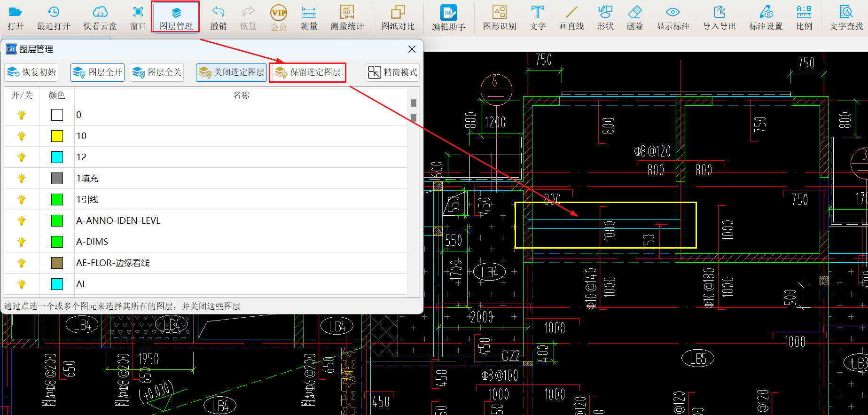868x415 pixels.
Task: Click the 开/关 column header
Action: (x=22, y=95)
